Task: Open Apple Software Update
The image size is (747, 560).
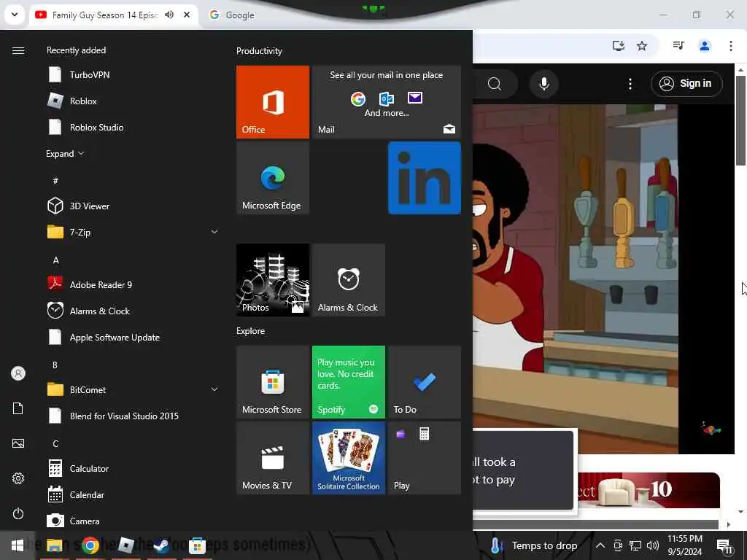Action: tap(133, 337)
